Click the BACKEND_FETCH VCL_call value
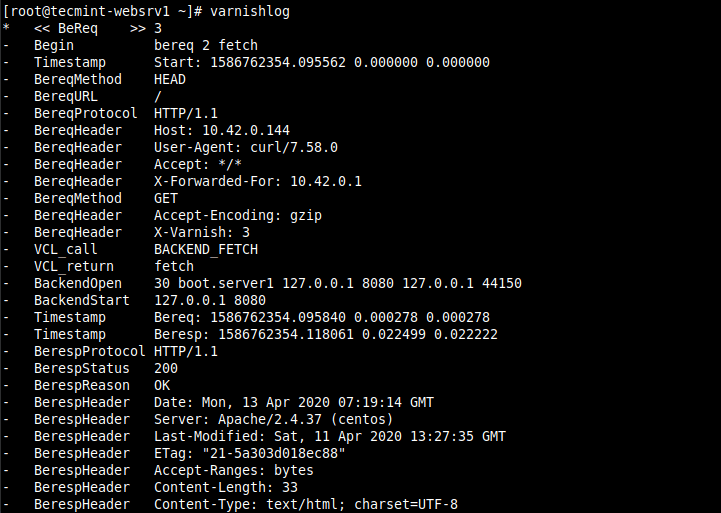Viewport: 721px width, 513px height. pos(206,249)
